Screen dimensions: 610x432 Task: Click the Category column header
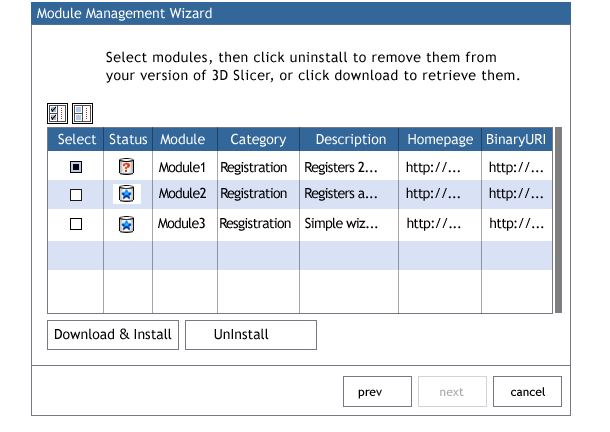coord(258,140)
